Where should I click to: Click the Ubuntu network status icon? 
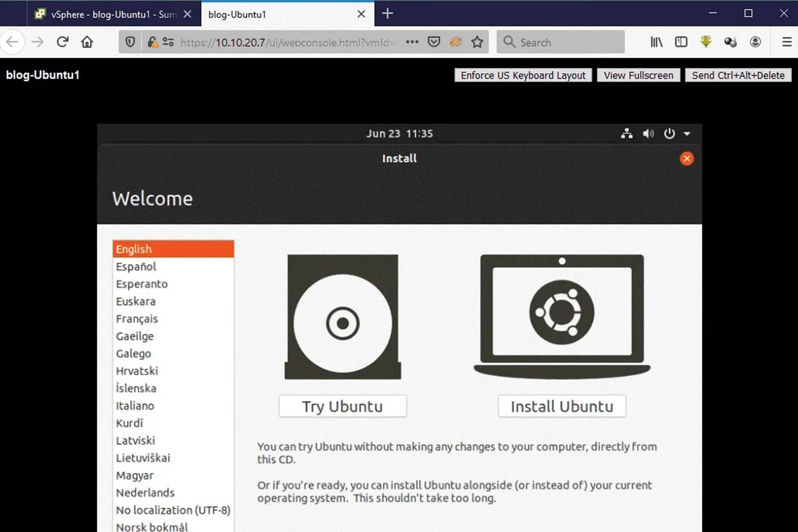[626, 133]
